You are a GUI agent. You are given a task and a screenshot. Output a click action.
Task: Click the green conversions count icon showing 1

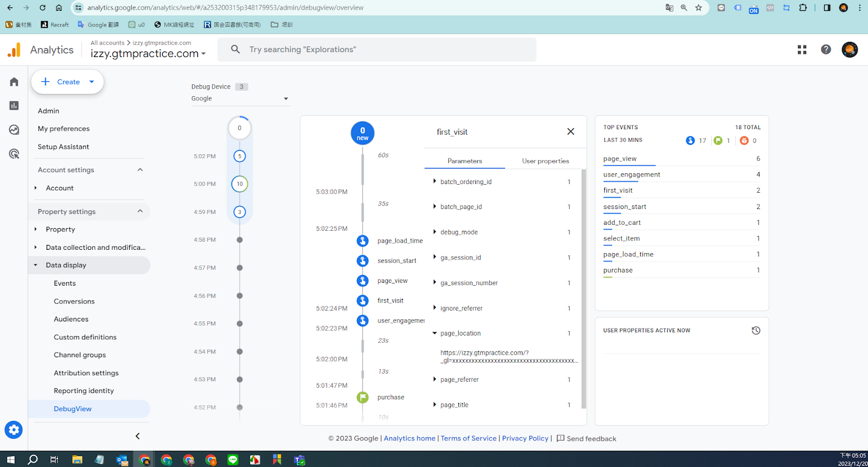tap(718, 141)
